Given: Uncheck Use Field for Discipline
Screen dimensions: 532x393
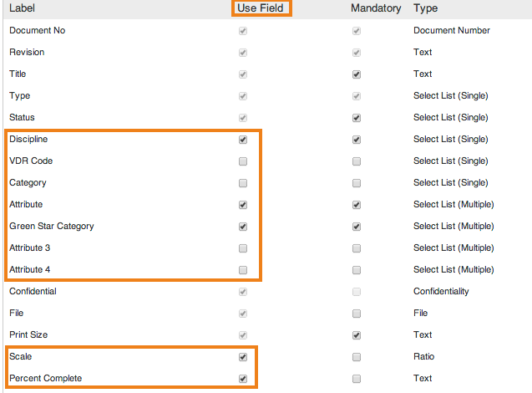Looking at the screenshot, I should (243, 140).
